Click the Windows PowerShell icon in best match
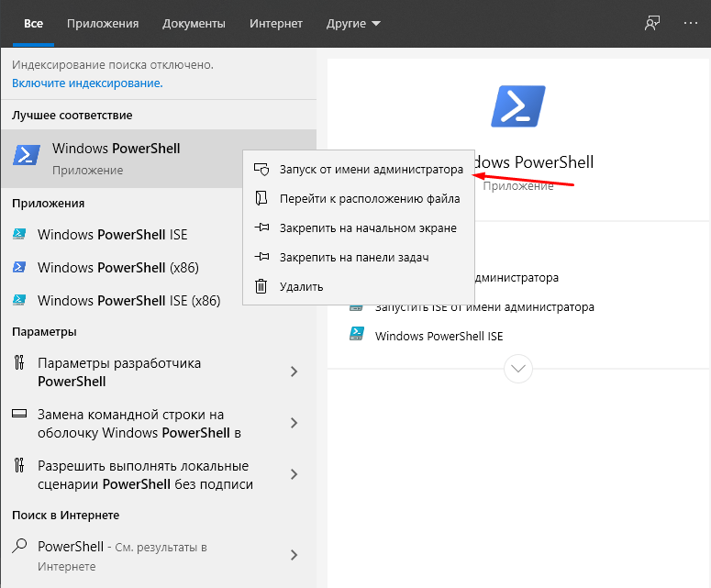The height and width of the screenshot is (588, 711). [x=27, y=155]
